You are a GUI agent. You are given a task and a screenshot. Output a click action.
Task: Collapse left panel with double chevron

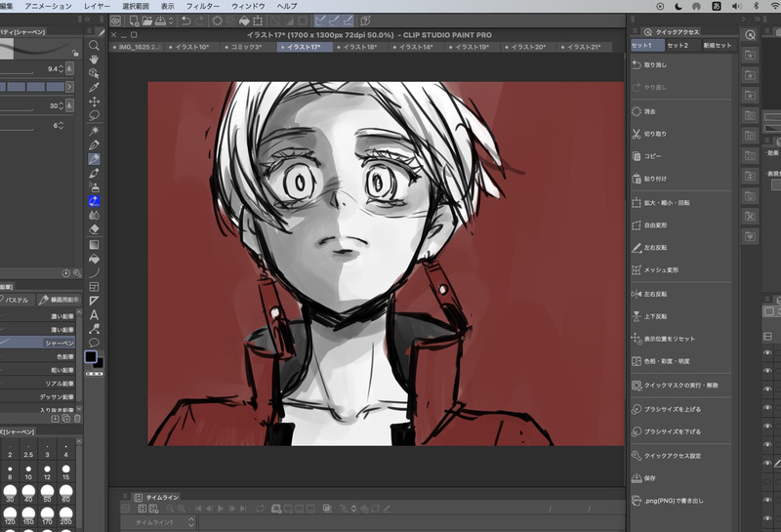click(88, 19)
